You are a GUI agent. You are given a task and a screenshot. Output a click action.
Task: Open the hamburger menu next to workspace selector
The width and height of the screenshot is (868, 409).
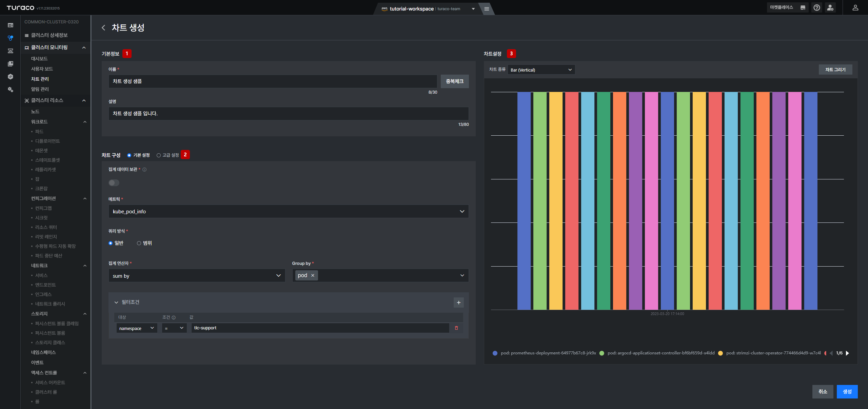pos(487,9)
